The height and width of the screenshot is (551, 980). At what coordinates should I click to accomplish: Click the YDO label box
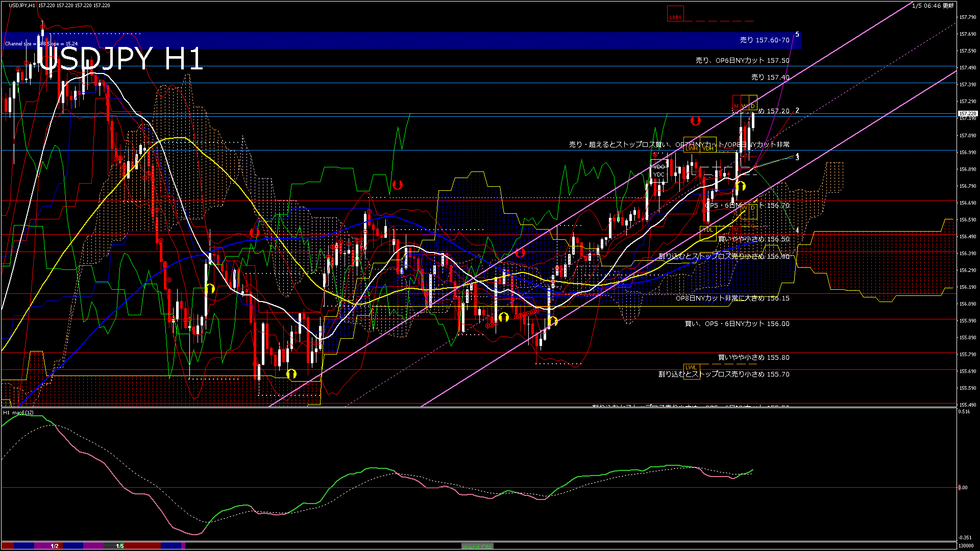(659, 167)
